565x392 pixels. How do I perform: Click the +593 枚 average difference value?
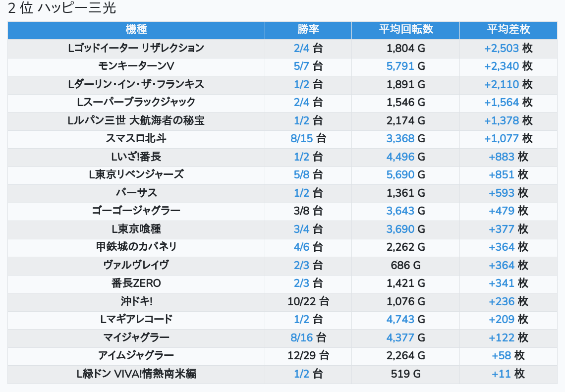pyautogui.click(x=508, y=193)
